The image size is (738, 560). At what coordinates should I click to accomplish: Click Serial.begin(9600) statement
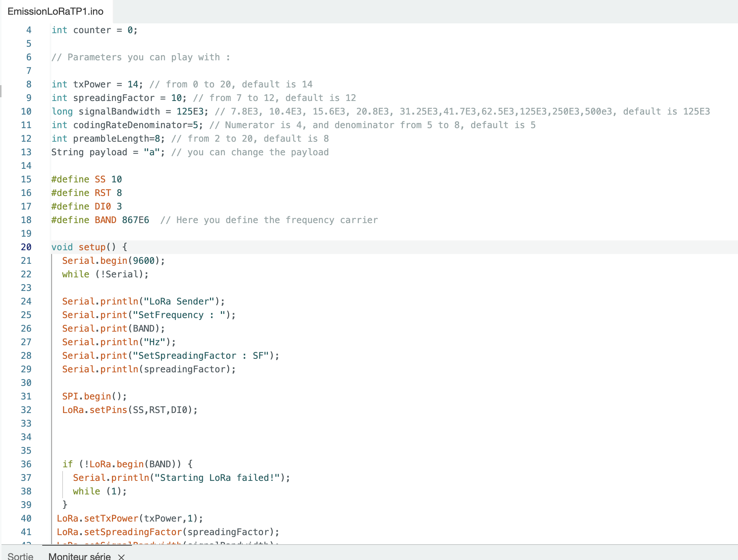tap(113, 261)
